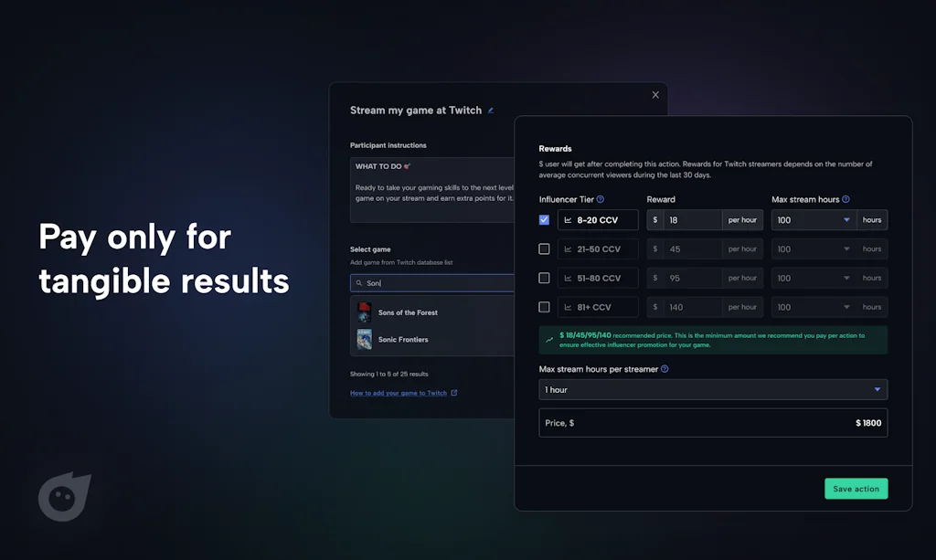Click the Price field showing $ 1800
The width and height of the screenshot is (936, 560).
point(713,423)
